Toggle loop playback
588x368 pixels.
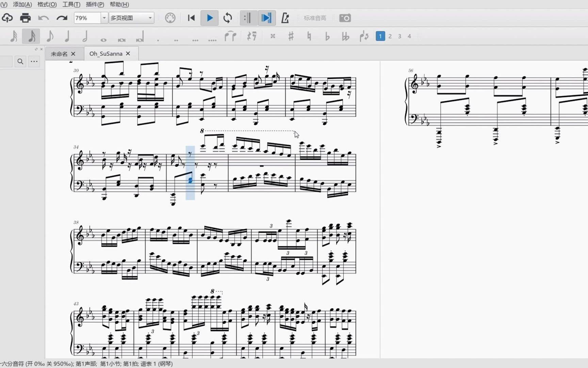tap(228, 18)
